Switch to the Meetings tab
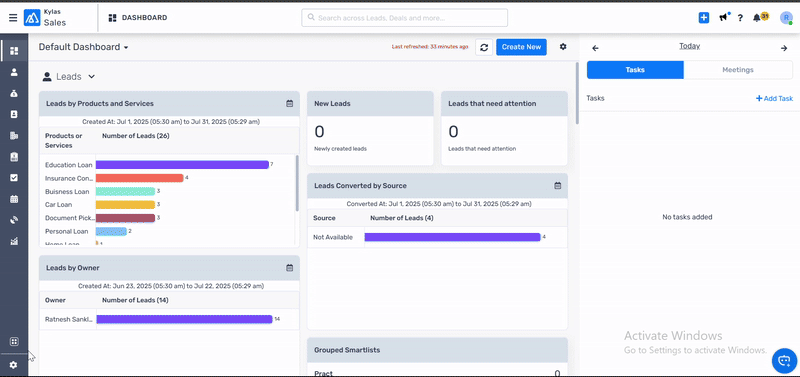The width and height of the screenshot is (800, 377). point(738,70)
